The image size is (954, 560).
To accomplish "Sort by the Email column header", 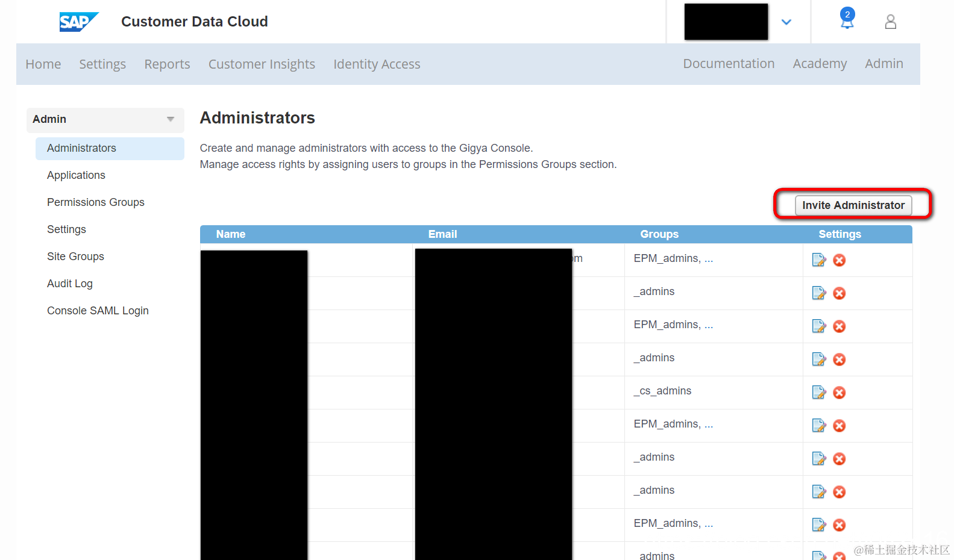I will [442, 234].
